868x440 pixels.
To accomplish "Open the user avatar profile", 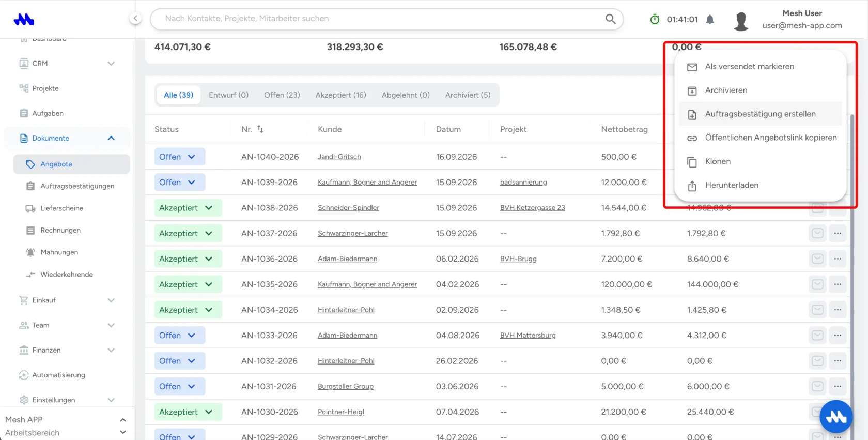I will click(x=741, y=21).
